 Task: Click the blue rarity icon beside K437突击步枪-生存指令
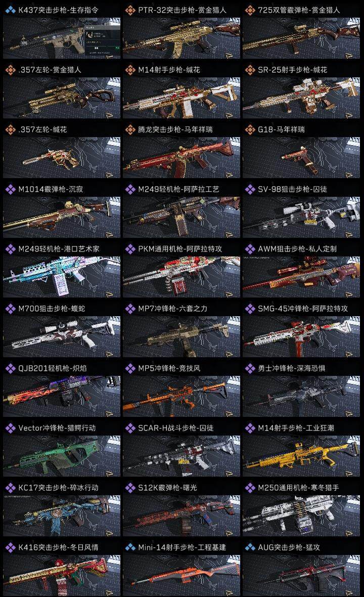pyautogui.click(x=10, y=10)
